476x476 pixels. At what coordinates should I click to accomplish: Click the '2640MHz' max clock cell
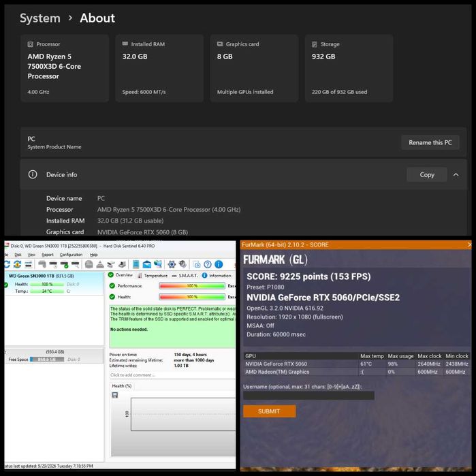click(x=428, y=364)
